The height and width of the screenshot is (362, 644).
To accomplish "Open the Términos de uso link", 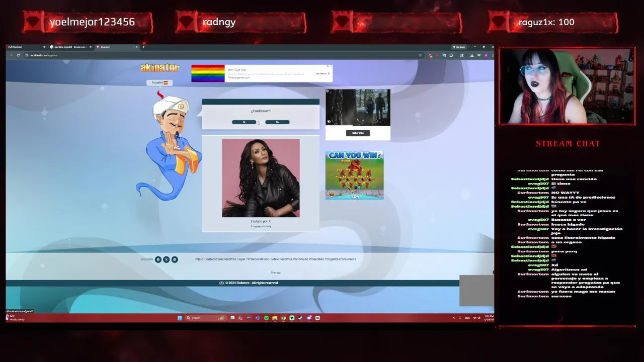I will (x=258, y=259).
